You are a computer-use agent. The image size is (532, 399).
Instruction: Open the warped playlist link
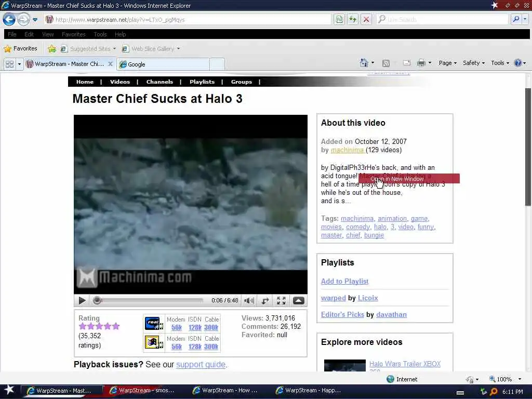[x=333, y=298]
